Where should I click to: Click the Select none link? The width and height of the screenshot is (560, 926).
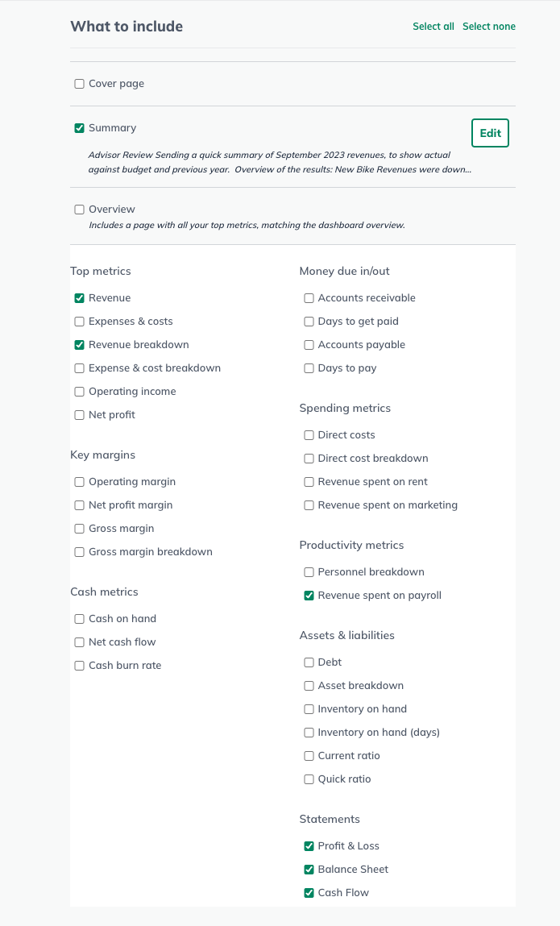pyautogui.click(x=489, y=26)
